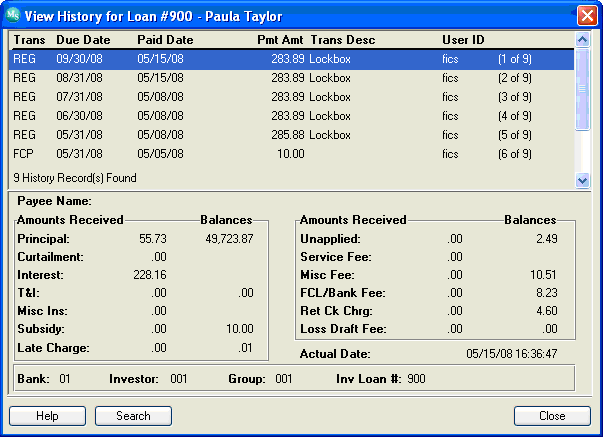Close the View History window
The width and height of the screenshot is (603, 437).
point(587,16)
